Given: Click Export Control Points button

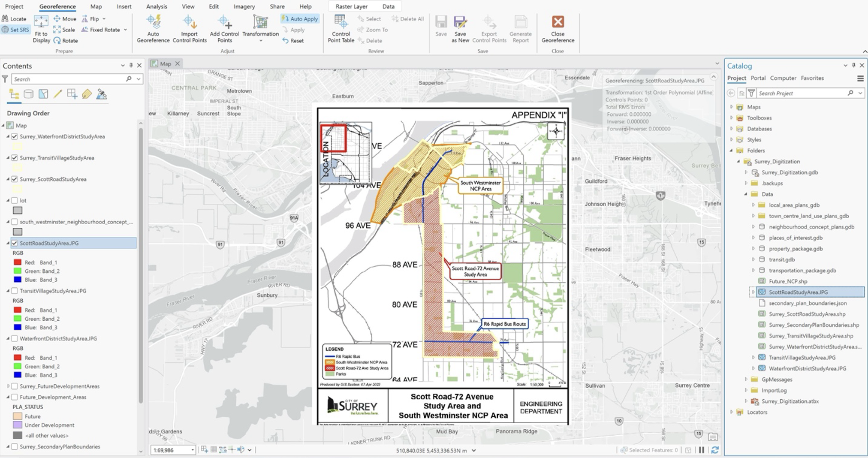Looking at the screenshot, I should (x=489, y=29).
